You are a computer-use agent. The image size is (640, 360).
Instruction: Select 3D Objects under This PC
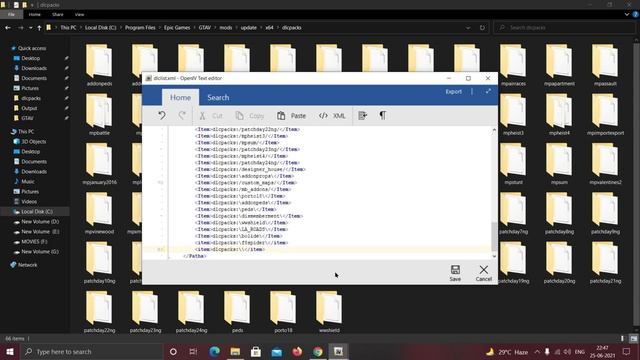click(33, 142)
